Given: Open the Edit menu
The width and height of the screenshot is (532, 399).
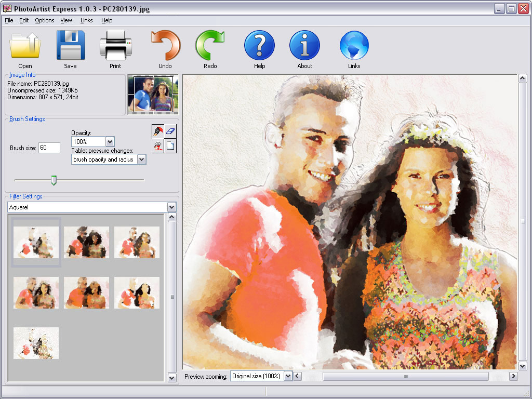Looking at the screenshot, I should click(24, 20).
